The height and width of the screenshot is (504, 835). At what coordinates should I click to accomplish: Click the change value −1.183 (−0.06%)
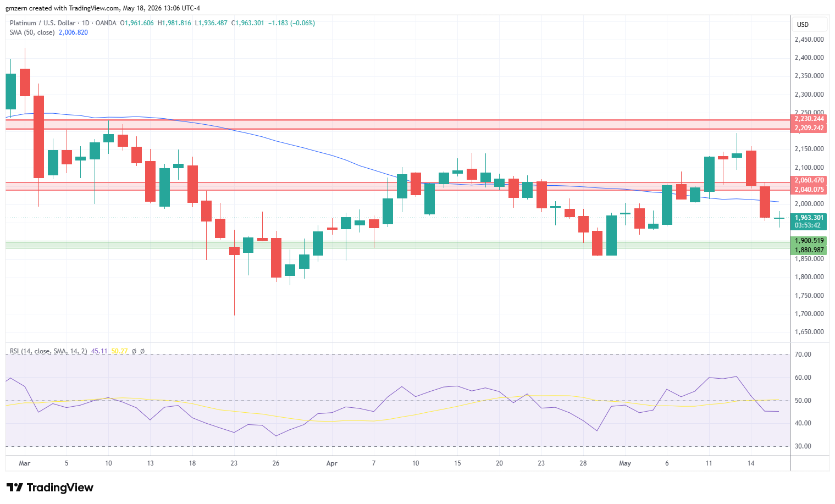[x=291, y=23]
